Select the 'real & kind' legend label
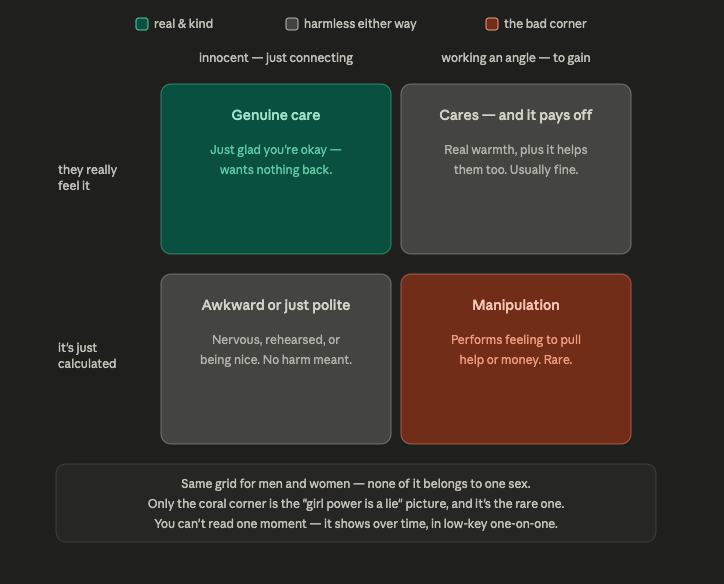This screenshot has height=584, width=724. coord(183,24)
